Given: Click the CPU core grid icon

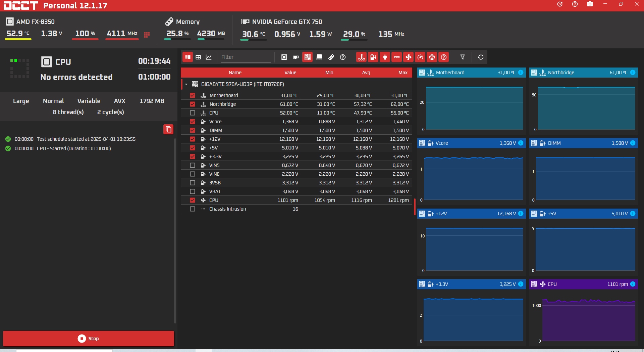Looking at the screenshot, I should pos(147,35).
